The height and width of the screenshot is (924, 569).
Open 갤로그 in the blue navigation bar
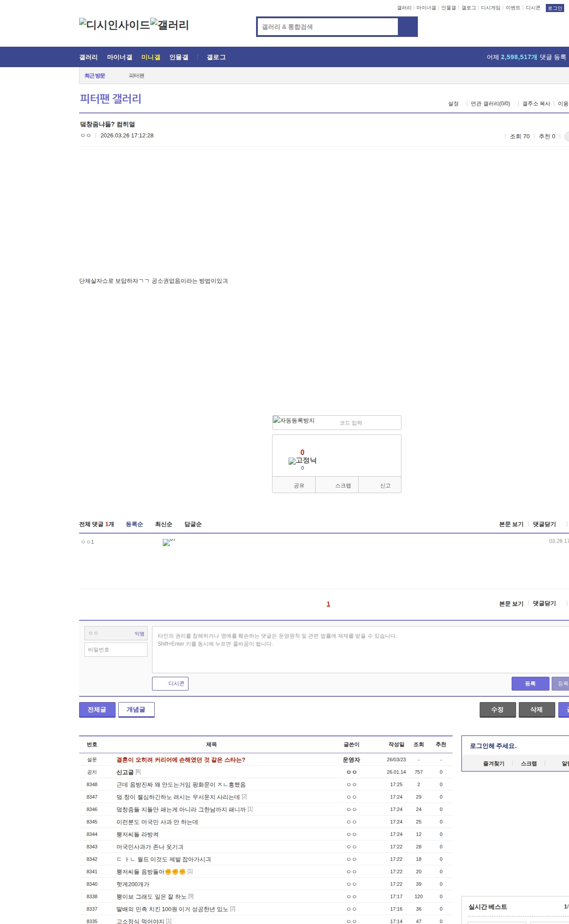pyautogui.click(x=216, y=57)
